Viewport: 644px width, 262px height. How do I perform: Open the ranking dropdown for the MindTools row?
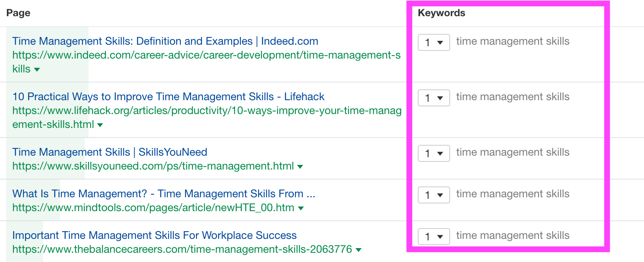pos(434,195)
